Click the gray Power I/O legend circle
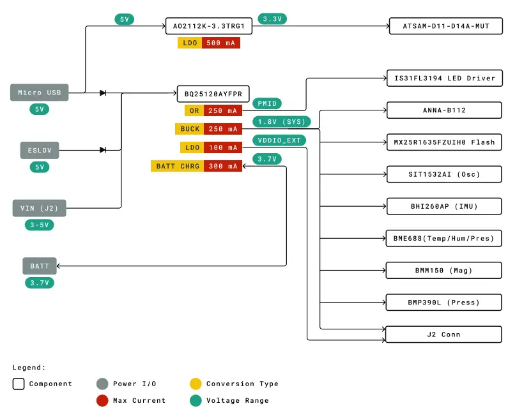The height and width of the screenshot is (420, 508). [x=102, y=384]
